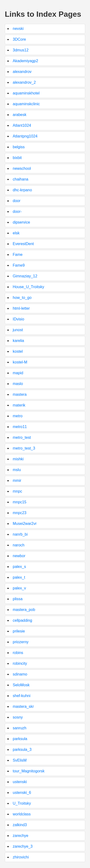The height and width of the screenshot is (868, 90).
Task: Click the chaihana link
Action: pyautogui.click(x=21, y=179)
